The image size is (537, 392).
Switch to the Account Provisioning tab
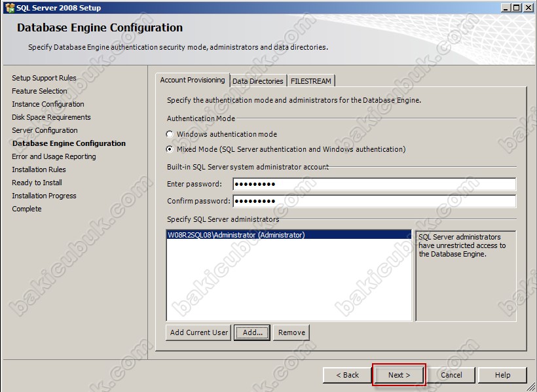[193, 80]
